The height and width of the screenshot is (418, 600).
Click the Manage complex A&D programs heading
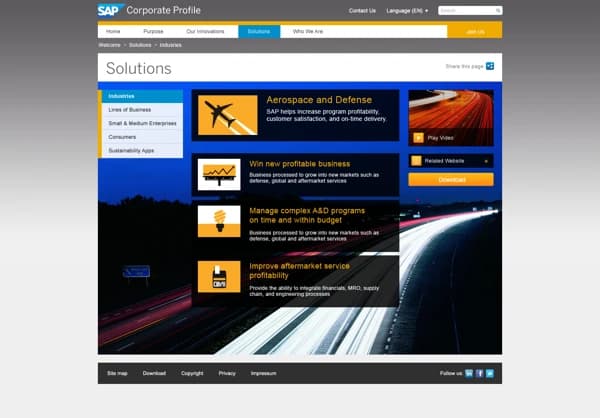coord(307,216)
